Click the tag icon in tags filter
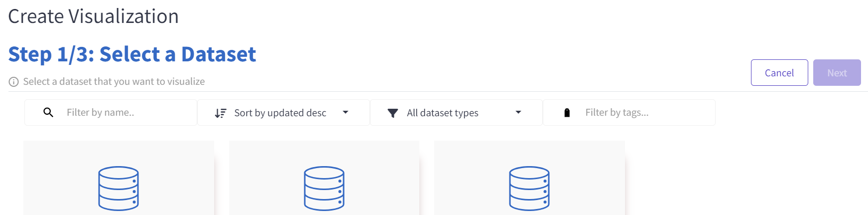This screenshot has width=868, height=215. pos(567,113)
